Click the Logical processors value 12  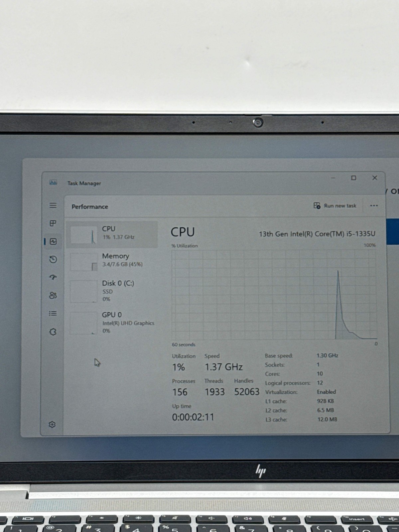[320, 383]
